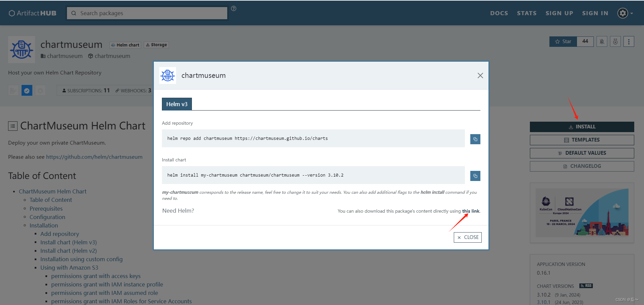Click the INSTALL button
644x305 pixels.
coord(582,127)
